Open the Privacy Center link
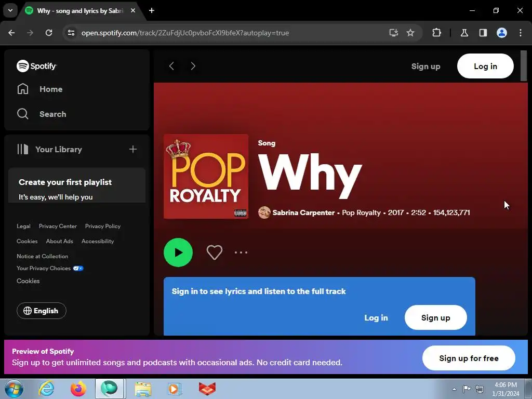The image size is (532, 399). 58,227
